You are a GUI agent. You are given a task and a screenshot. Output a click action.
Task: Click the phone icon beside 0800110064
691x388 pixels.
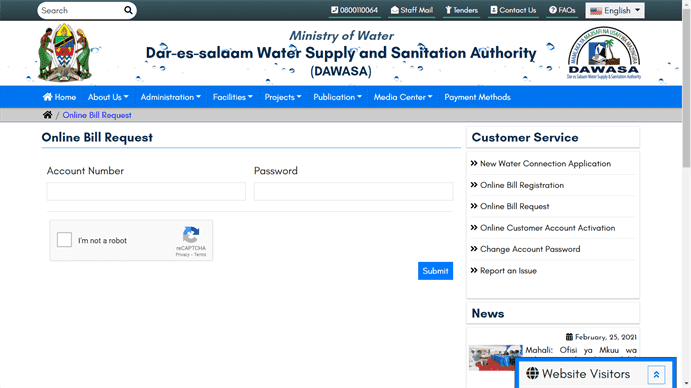pos(334,10)
